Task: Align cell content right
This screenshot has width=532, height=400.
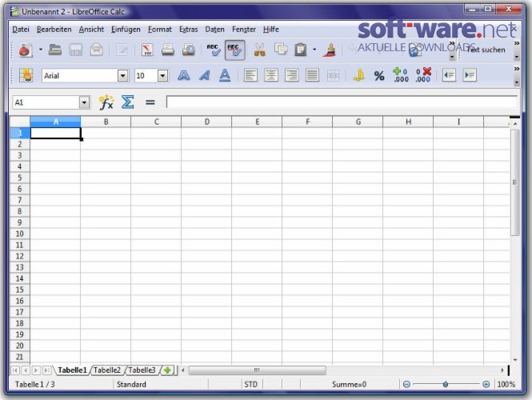Action: click(x=291, y=75)
